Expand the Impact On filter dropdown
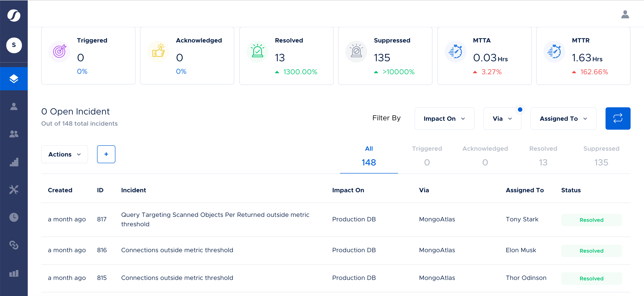This screenshot has height=296, width=644. [x=444, y=118]
